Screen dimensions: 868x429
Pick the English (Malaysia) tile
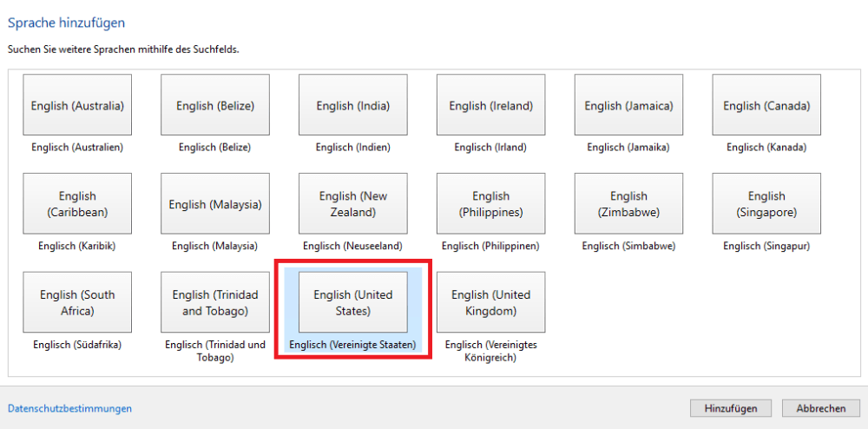(x=215, y=204)
